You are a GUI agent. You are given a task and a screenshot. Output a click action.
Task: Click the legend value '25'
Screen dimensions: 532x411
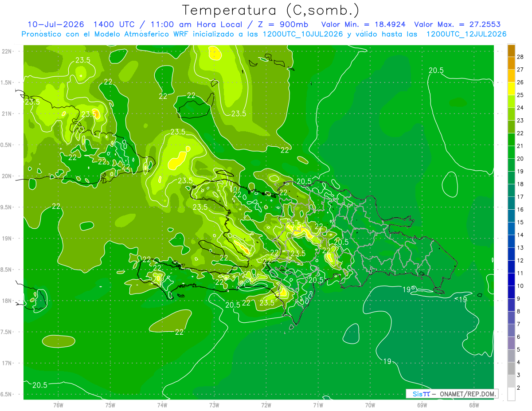pyautogui.click(x=520, y=95)
